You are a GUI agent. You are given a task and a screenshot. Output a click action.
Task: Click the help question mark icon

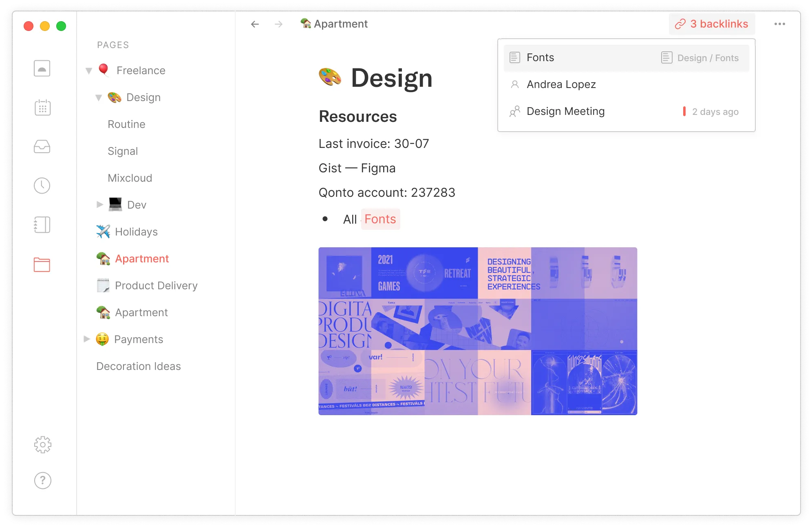[x=42, y=481]
